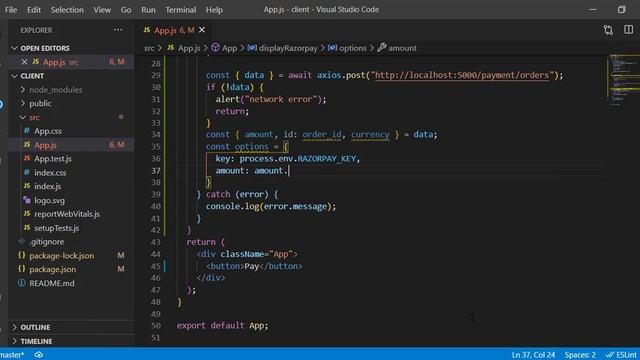Click options in breadcrumb
Image resolution: width=640 pixels, height=360 pixels.
353,48
